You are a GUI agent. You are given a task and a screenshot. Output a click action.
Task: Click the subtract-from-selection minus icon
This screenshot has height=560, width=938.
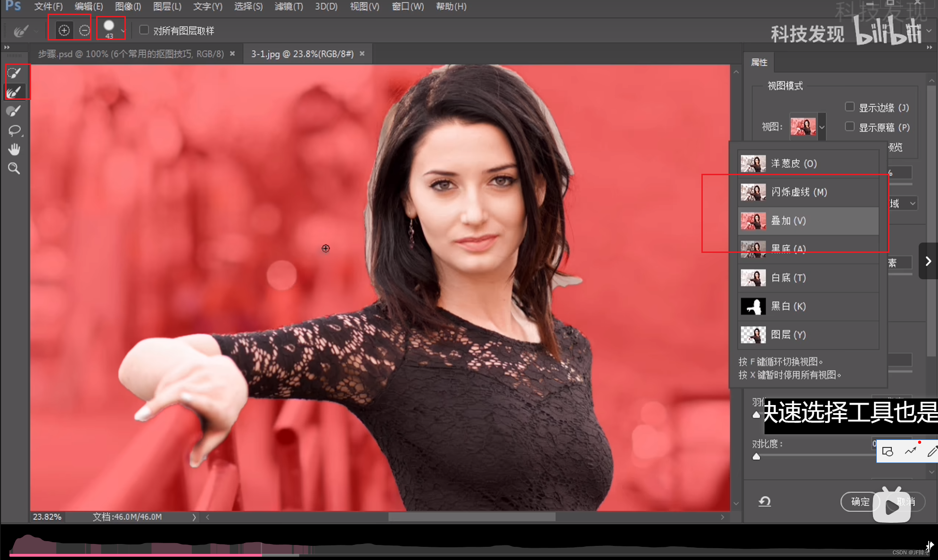point(84,31)
